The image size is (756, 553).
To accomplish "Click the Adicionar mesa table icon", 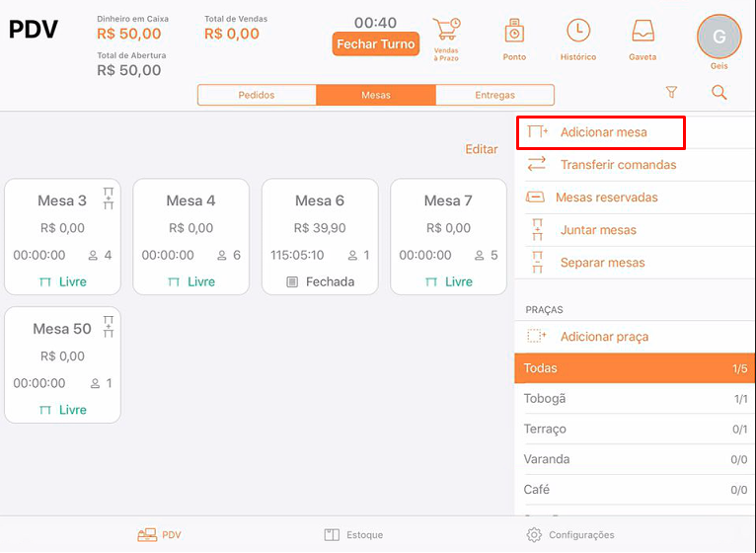I will [x=538, y=131].
